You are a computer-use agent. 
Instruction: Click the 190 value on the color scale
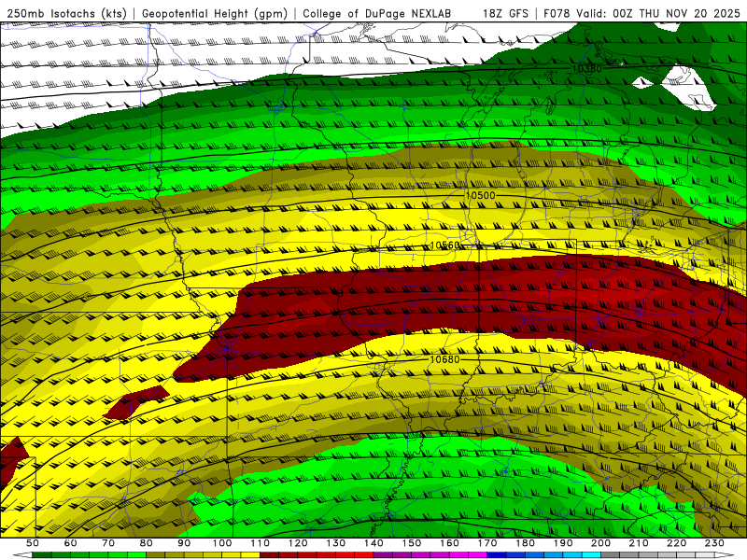tap(563, 543)
